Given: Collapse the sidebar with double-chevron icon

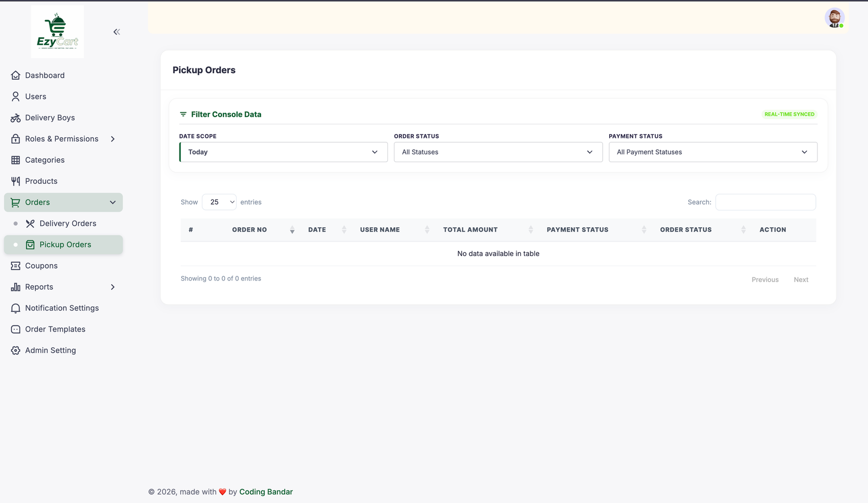Looking at the screenshot, I should point(117,32).
